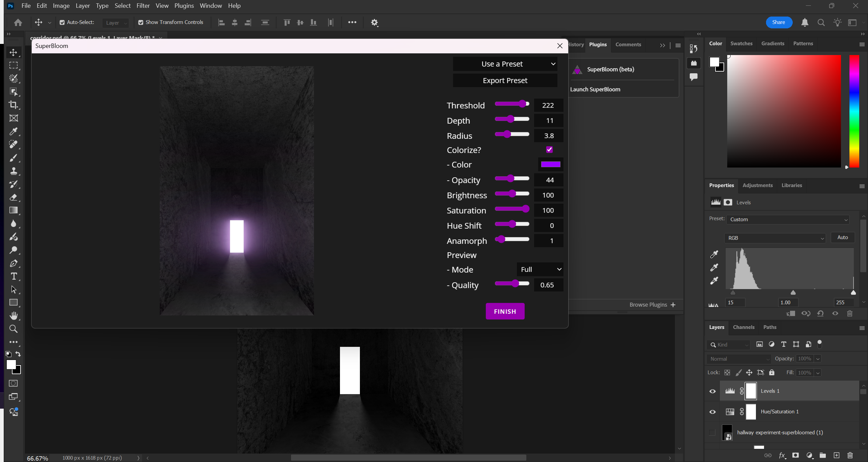The image size is (868, 462).
Task: Click the hue spectrum strip in Color panel
Action: [854, 111]
